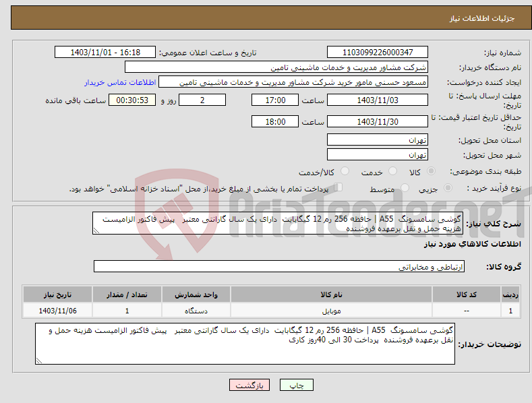532x403 pixels.
Task: Click the delivery city field تهران
Action: click(378, 154)
